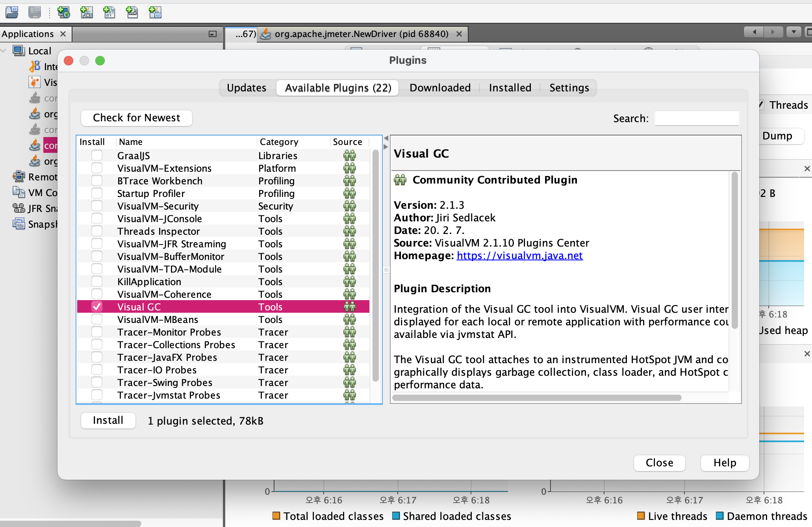Select the Tracer-Monitor Probes install checkbox

click(x=97, y=332)
